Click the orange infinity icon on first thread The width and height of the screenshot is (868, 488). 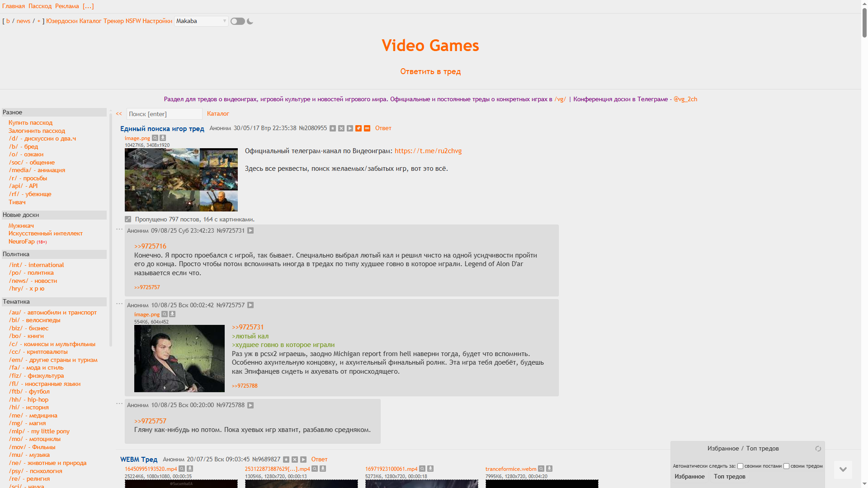pyautogui.click(x=367, y=128)
